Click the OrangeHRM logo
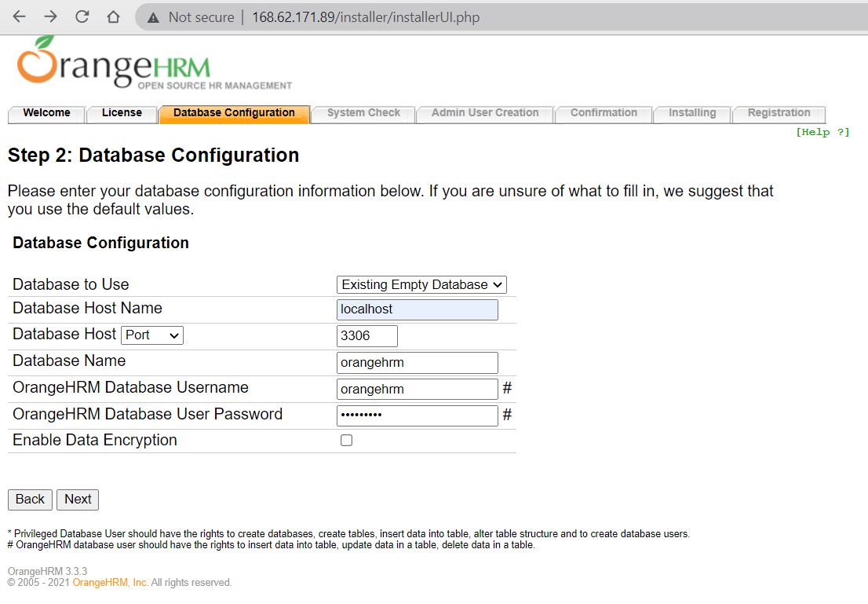The width and height of the screenshot is (868, 604). tap(154, 63)
